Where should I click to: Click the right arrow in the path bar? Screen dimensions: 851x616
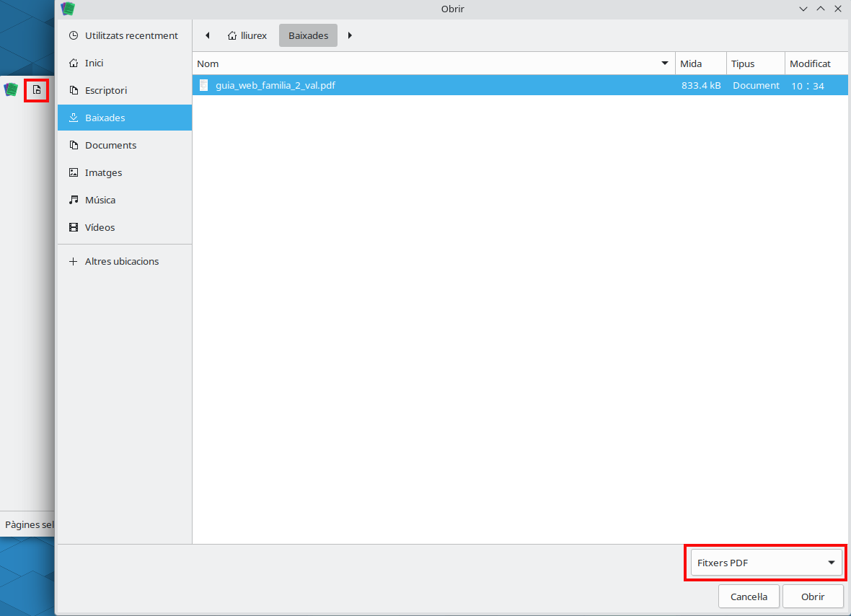350,35
